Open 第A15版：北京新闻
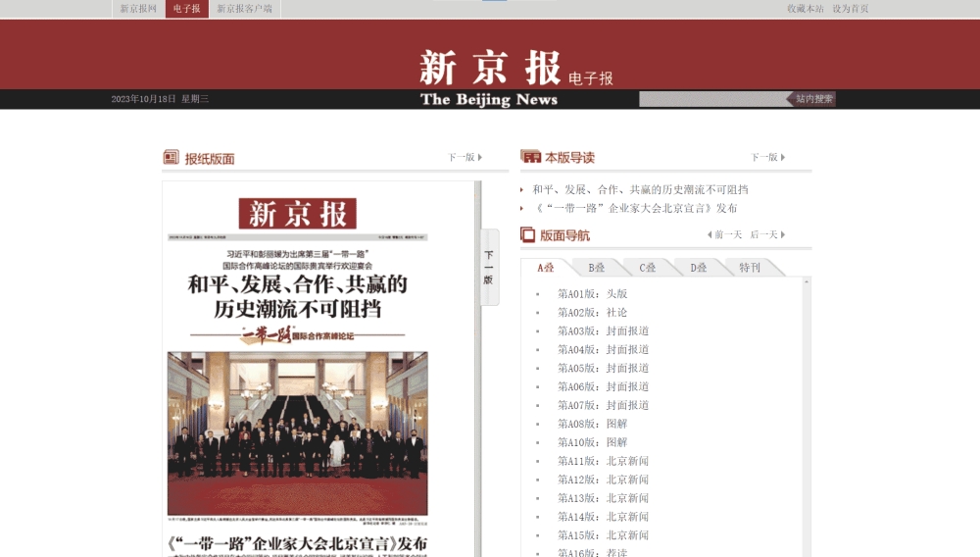 coord(603,535)
